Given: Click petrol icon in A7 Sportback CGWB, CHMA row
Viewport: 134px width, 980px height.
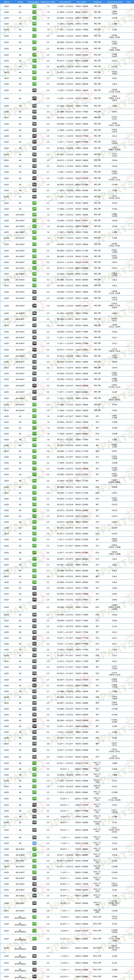Looking at the screenshot, I should click(34, 931).
